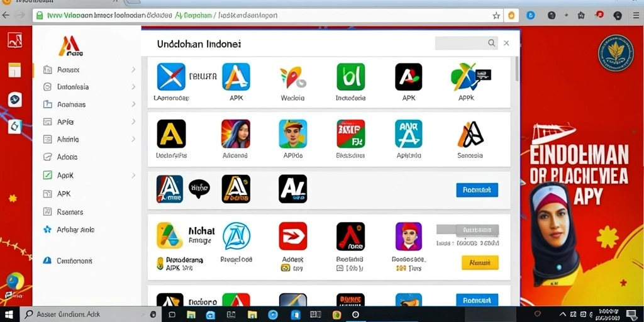Click the Windows Start button
Screen dimensions: 644x322
pyautogui.click(x=9, y=314)
